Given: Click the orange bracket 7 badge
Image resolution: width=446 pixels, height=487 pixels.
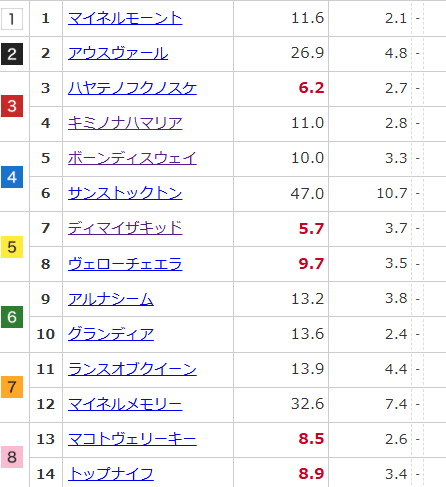Looking at the screenshot, I should click(12, 387).
